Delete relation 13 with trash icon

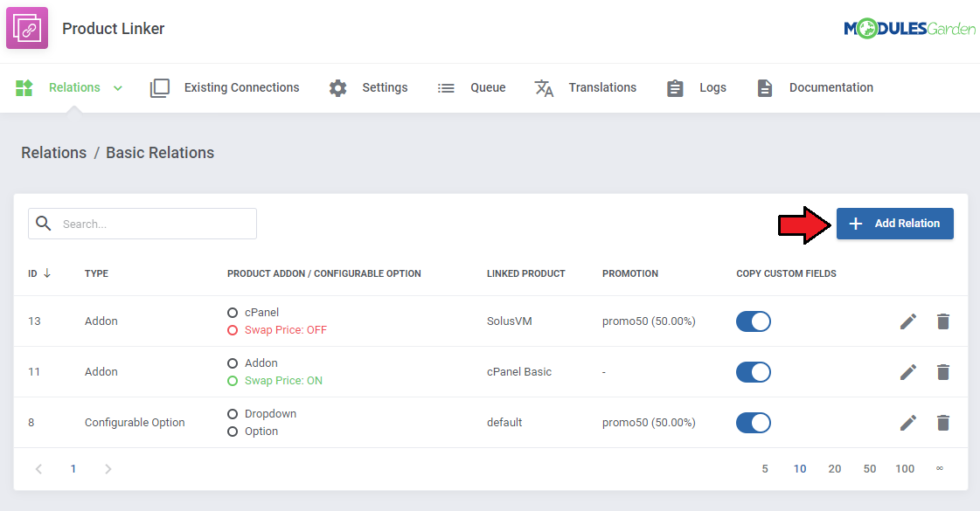(x=943, y=321)
